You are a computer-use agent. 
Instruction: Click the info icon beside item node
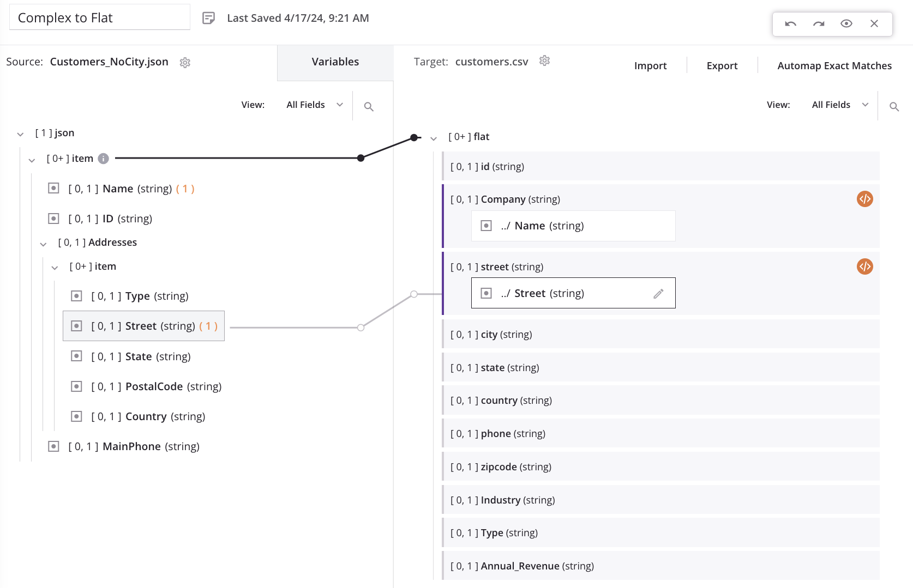point(103,159)
